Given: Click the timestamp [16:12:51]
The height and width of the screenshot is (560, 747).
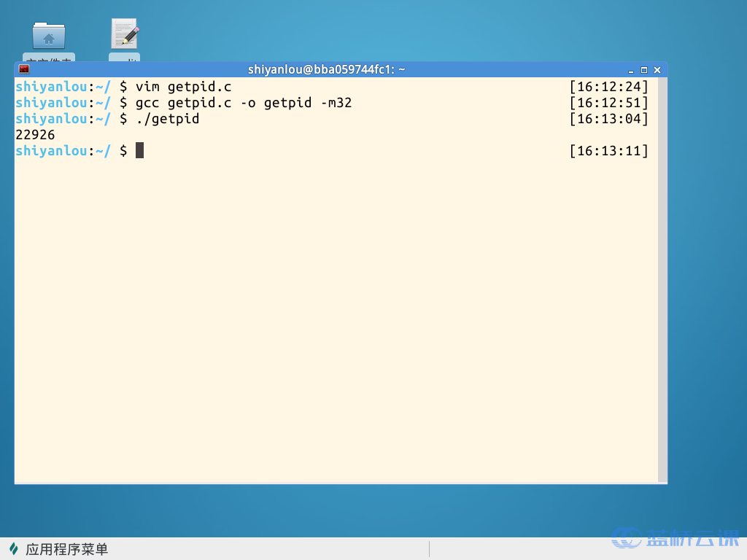Looking at the screenshot, I should coord(609,103).
